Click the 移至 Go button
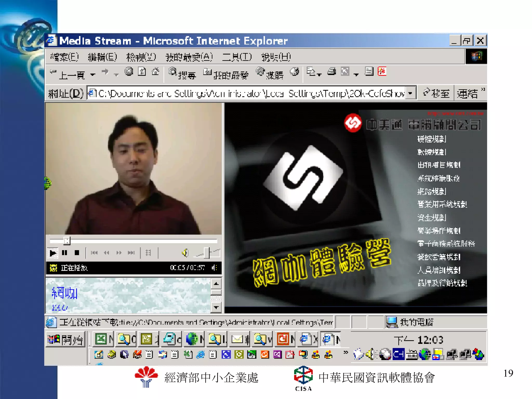 tap(436, 93)
